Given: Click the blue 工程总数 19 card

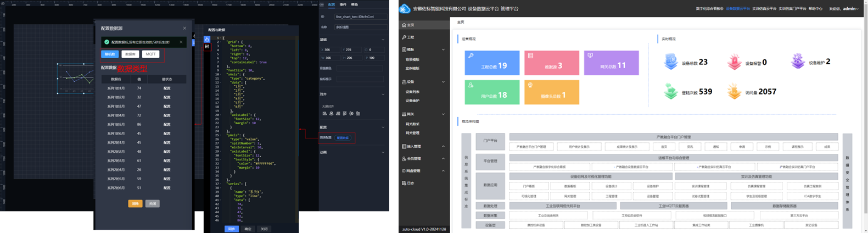Looking at the screenshot, I should (x=492, y=63).
